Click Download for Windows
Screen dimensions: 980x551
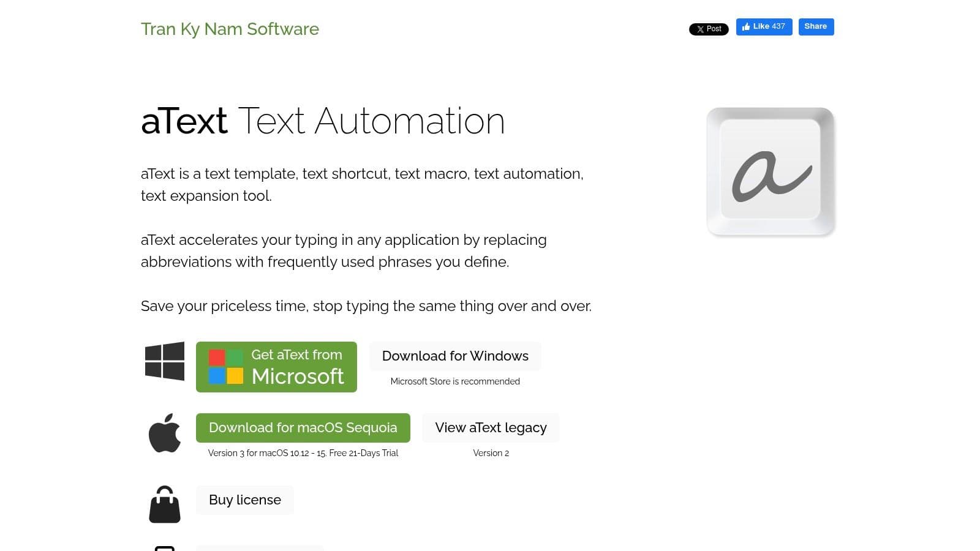click(455, 356)
